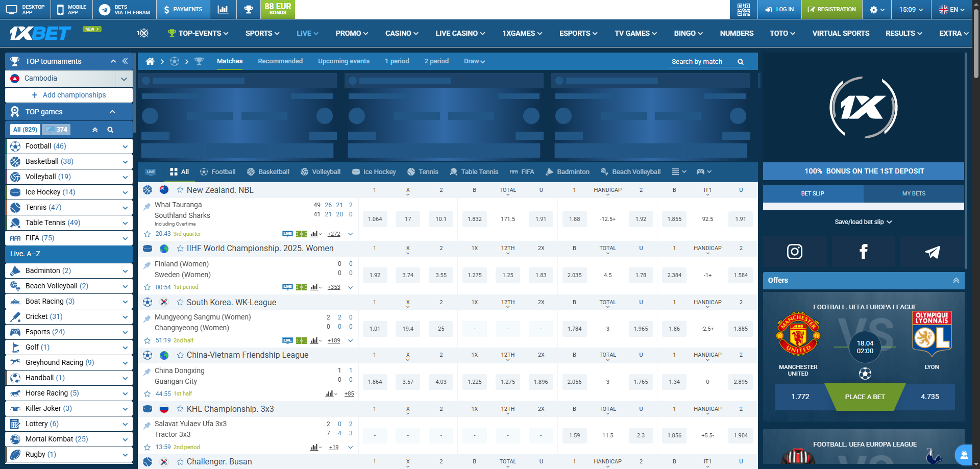The height and width of the screenshot is (469, 980).
Task: Open the QR code icon in top bar
Action: click(x=743, y=9)
